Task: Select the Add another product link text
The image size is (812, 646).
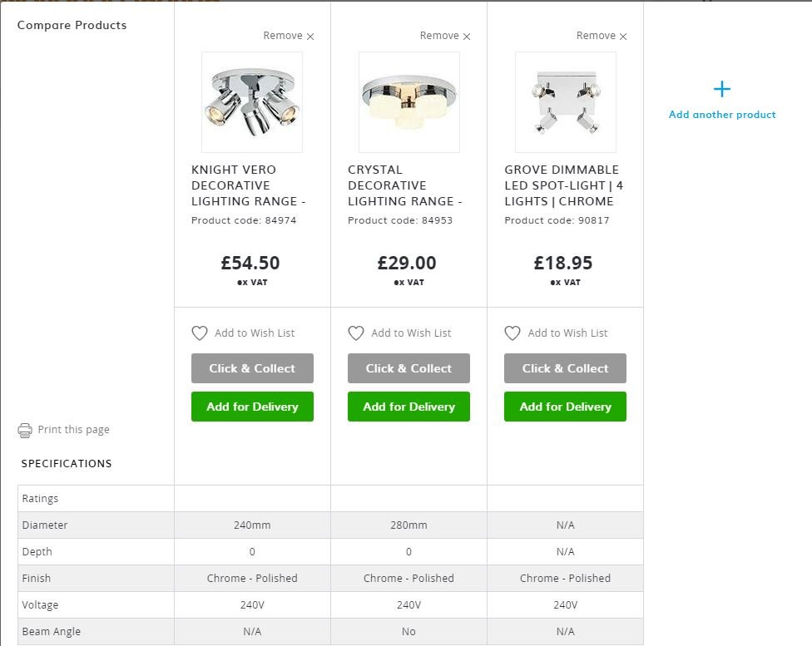Action: (x=722, y=115)
